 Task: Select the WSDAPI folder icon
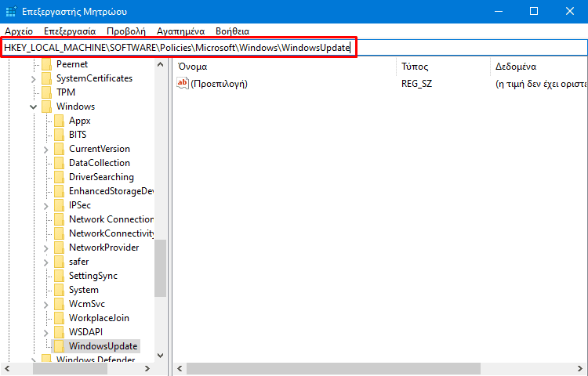click(x=59, y=333)
